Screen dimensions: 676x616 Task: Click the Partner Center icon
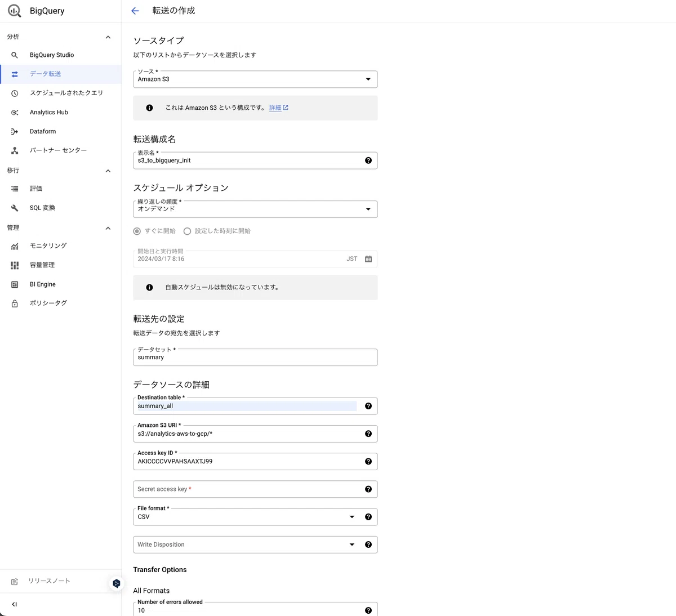[15, 150]
